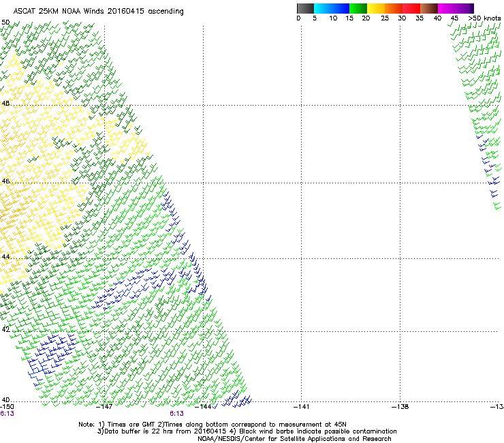Click the latitude label 50
This screenshot has height=443, width=504.
[x=5, y=22]
